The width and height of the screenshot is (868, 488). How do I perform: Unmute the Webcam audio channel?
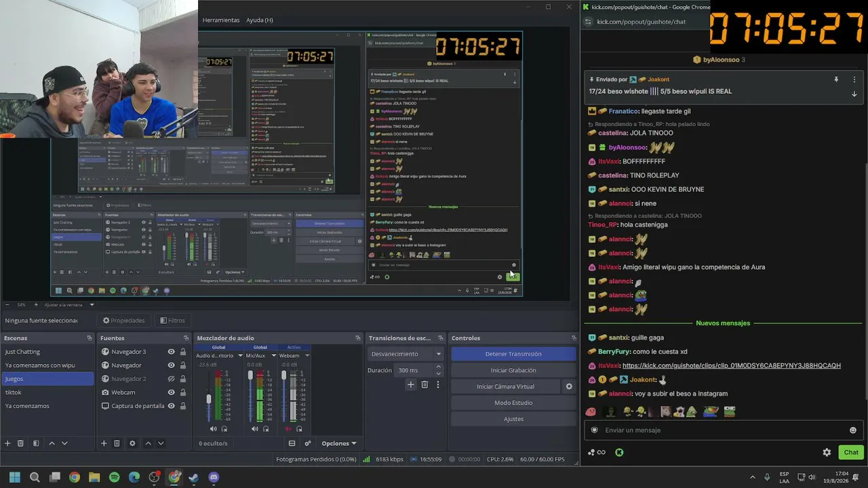click(288, 428)
